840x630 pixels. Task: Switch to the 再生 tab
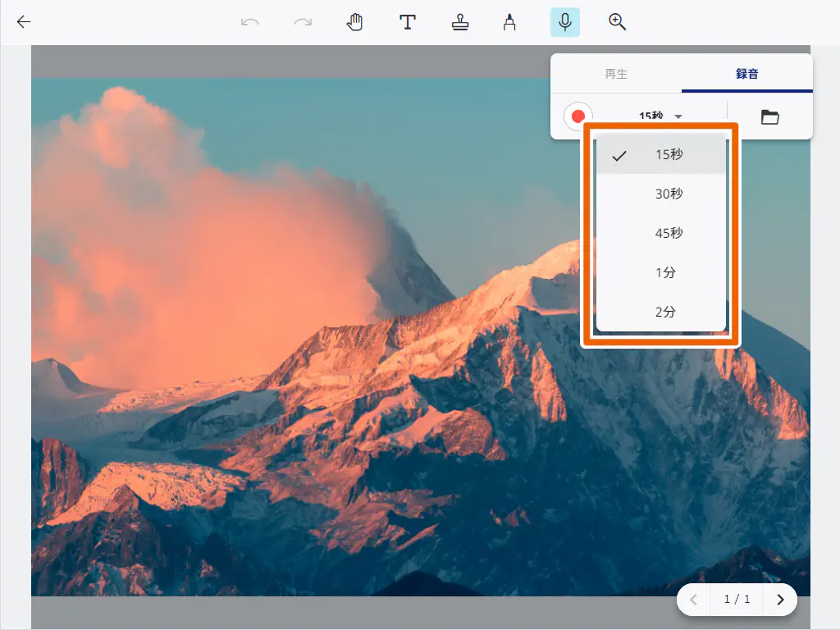pos(616,74)
